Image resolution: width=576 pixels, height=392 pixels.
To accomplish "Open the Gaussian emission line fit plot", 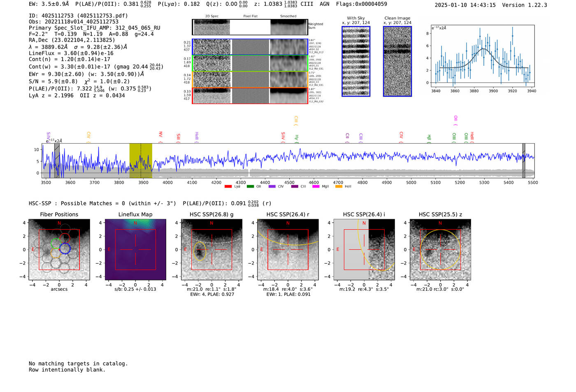I will 483,56.
